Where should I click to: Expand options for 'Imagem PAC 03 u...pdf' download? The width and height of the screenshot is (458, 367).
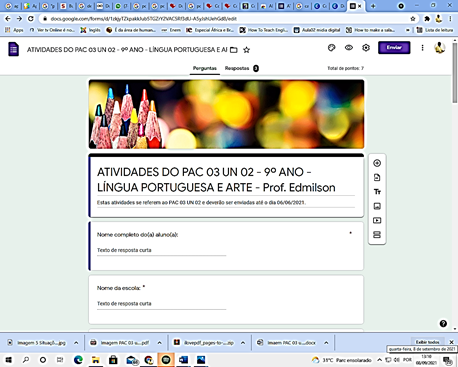click(x=159, y=343)
